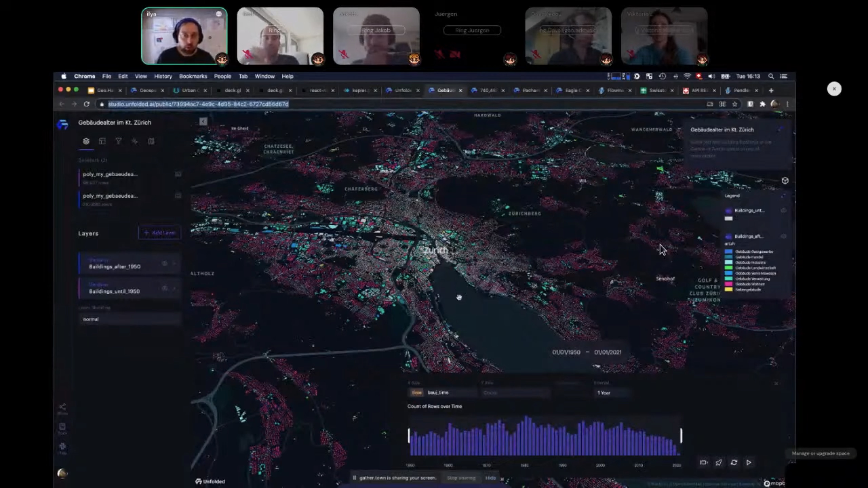868x488 pixels.
Task: Open the Y axis Choose dropdown
Action: click(516, 393)
